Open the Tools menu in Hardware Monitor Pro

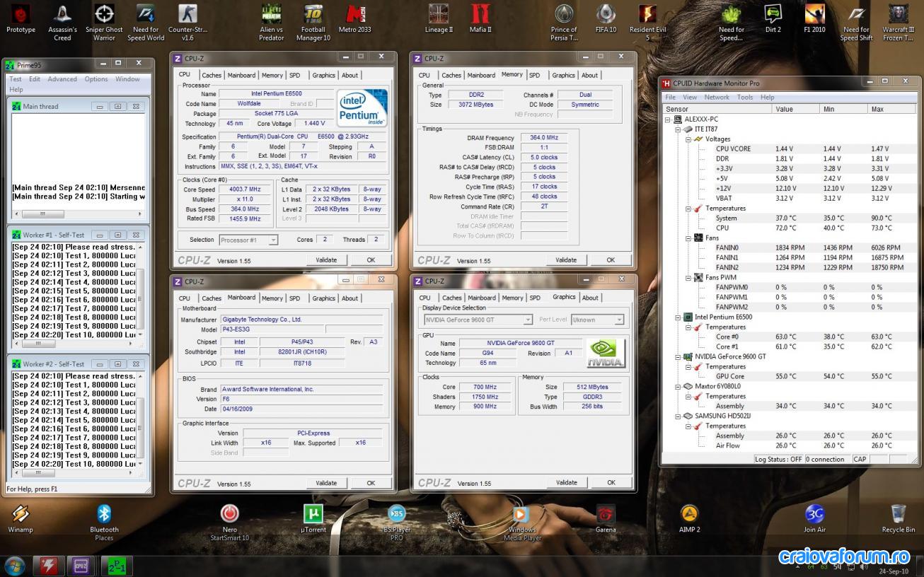coord(745,97)
